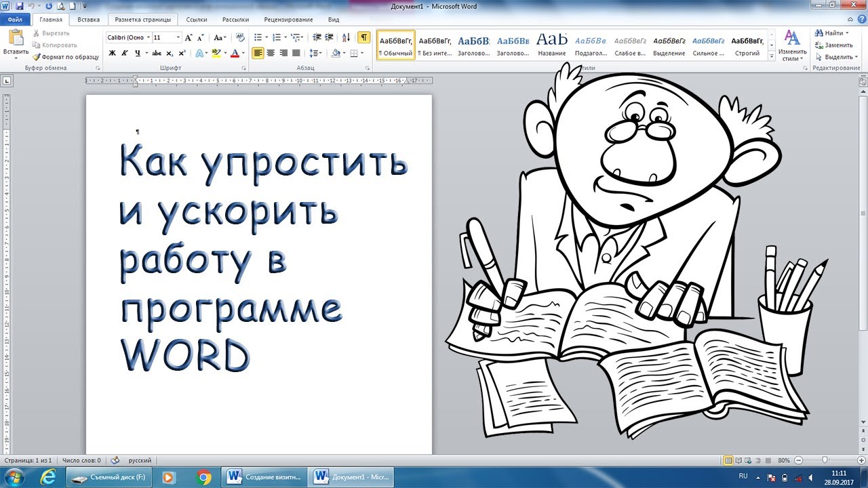Click the justify alignment icon
This screenshot has height=488, width=868.
tap(296, 53)
